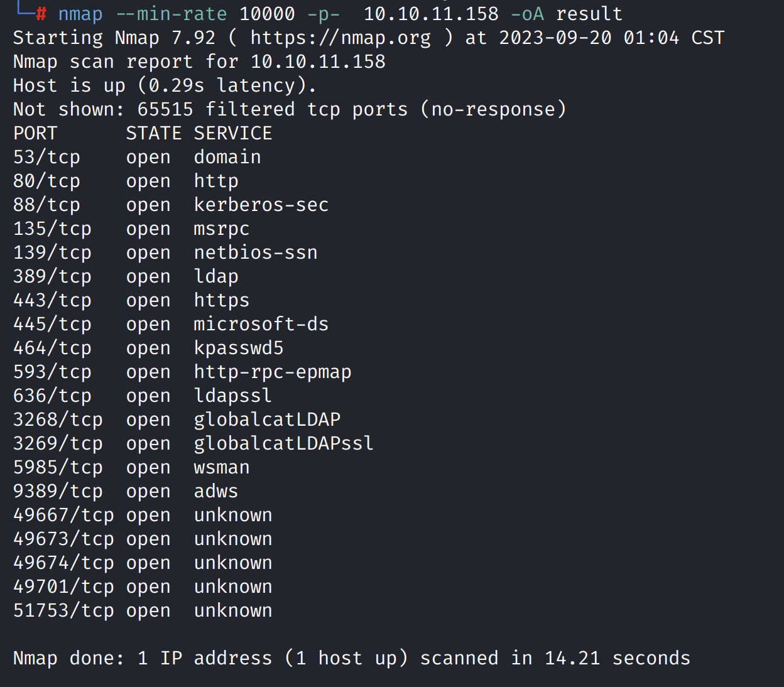Screen dimensions: 784x687
Task: Click the https://nmap.org URL
Action: pos(340,38)
